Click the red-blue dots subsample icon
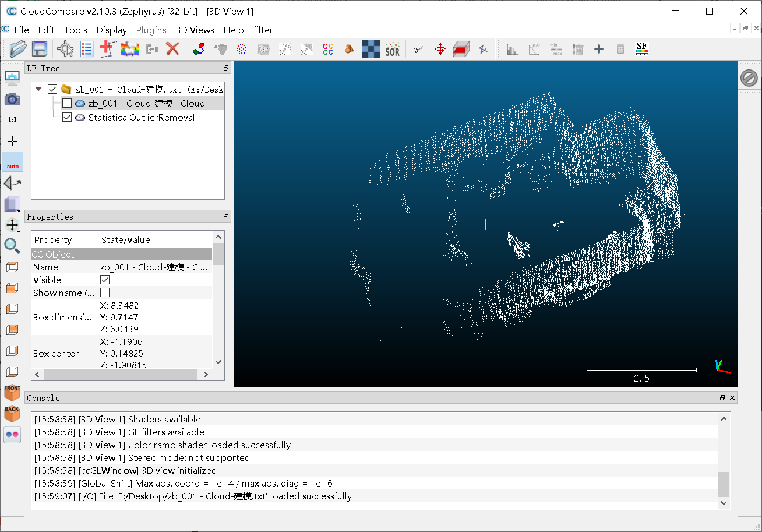The image size is (762, 532). (x=242, y=50)
